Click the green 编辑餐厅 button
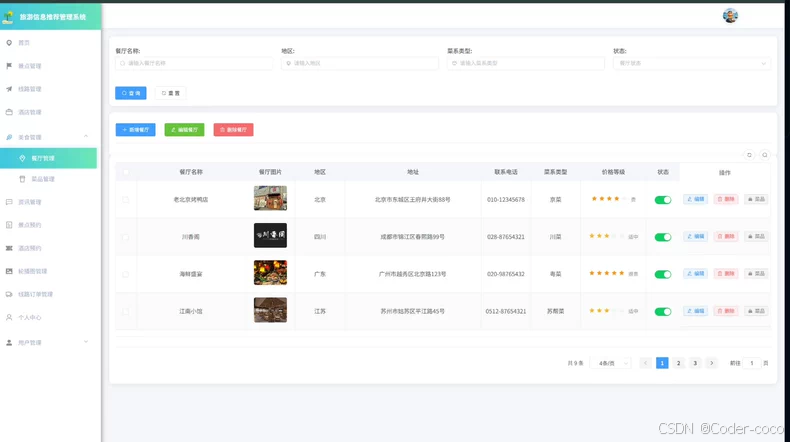Viewport: 790px width, 442px height. pos(184,130)
